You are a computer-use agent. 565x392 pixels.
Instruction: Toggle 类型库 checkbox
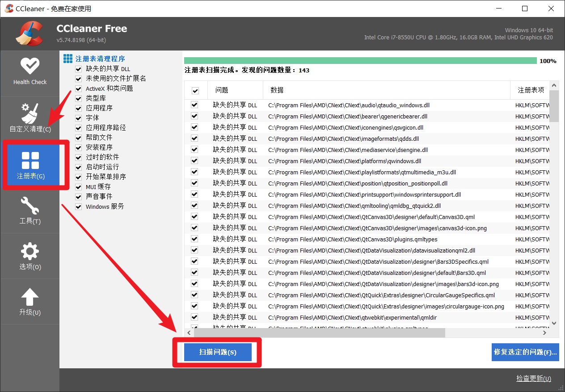(x=79, y=98)
